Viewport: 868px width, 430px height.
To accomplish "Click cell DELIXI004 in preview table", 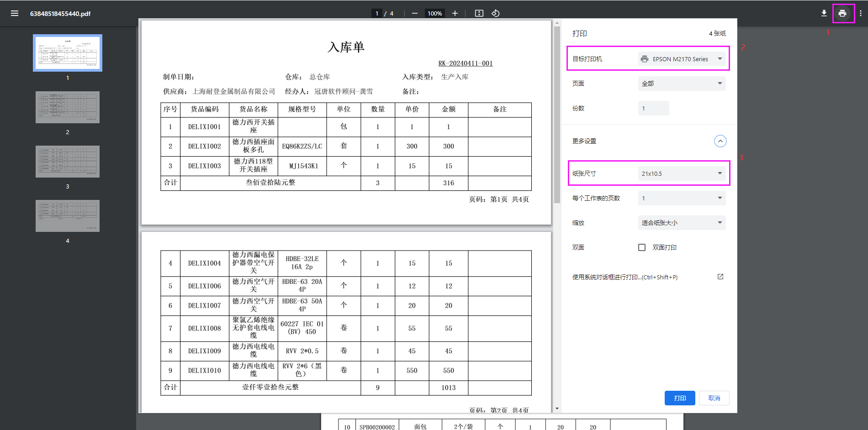I will [x=204, y=263].
